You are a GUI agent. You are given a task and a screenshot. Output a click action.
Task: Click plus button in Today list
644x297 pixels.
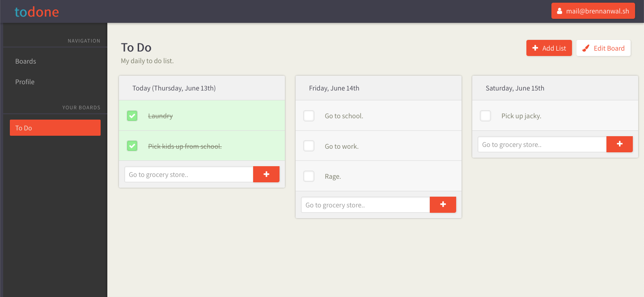[266, 174]
